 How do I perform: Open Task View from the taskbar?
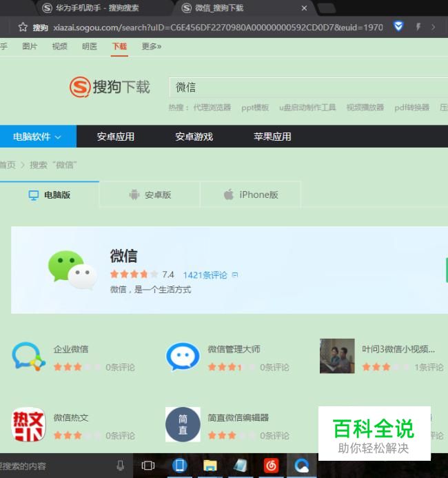pos(148,466)
